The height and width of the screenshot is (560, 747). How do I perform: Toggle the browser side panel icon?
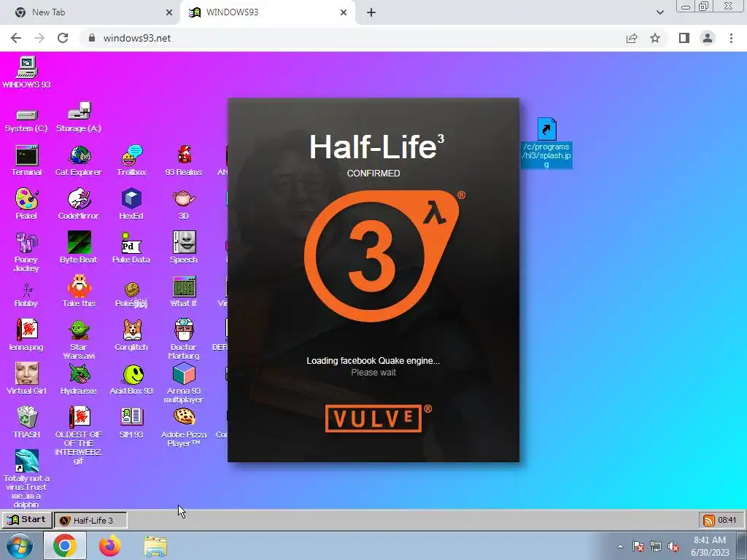pyautogui.click(x=684, y=38)
